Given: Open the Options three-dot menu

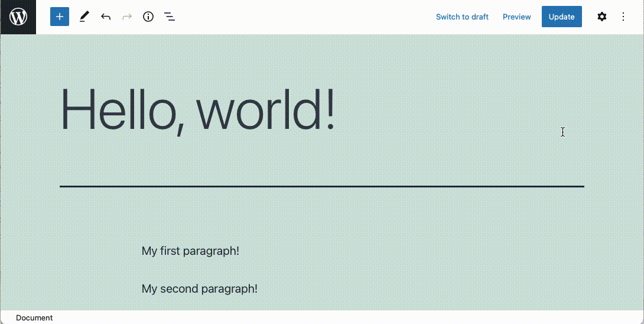Looking at the screenshot, I should (x=623, y=17).
